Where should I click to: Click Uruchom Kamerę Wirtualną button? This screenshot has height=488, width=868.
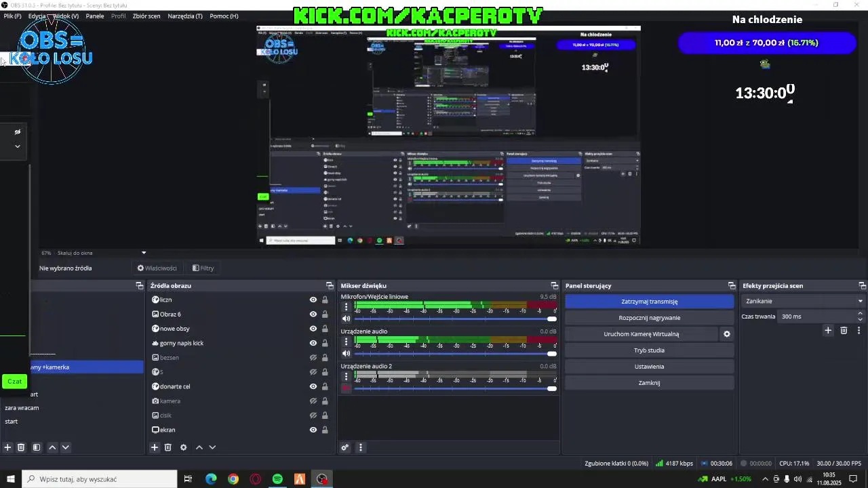pos(641,334)
